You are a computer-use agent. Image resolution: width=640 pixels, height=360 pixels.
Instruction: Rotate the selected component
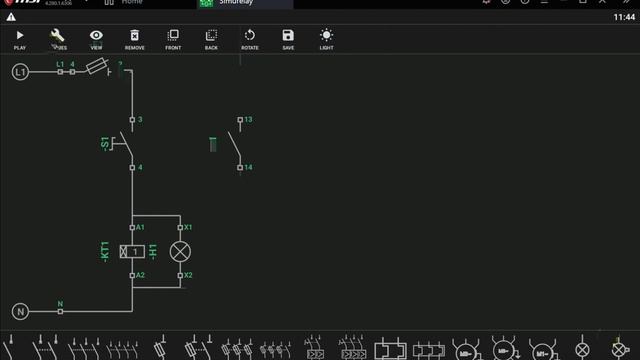pos(249,40)
